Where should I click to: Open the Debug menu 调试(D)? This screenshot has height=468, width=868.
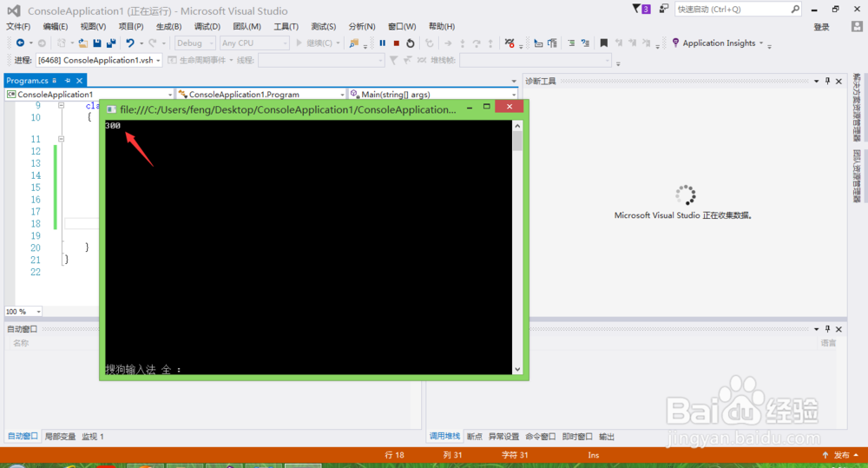207,26
